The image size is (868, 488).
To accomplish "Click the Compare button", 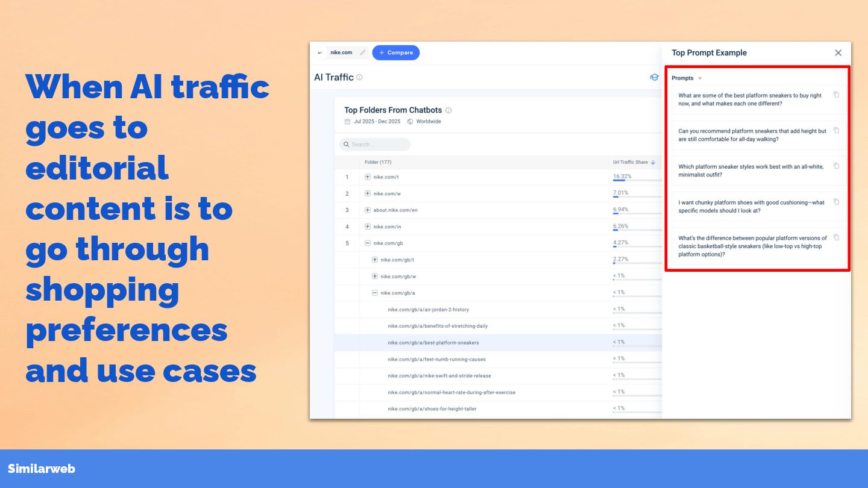I will (x=396, y=52).
